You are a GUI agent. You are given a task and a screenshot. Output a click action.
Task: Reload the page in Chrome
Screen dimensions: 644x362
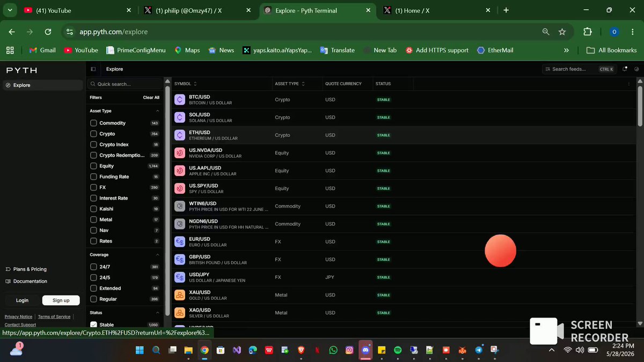48,32
